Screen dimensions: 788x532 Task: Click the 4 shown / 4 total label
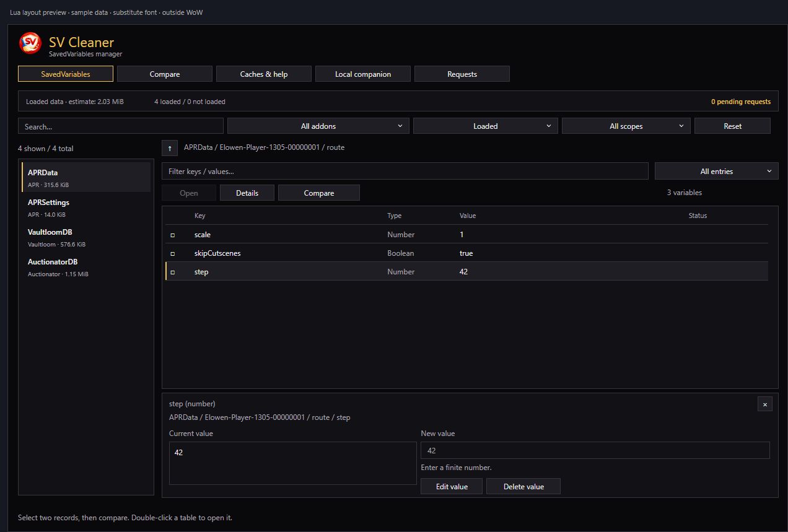tap(46, 149)
